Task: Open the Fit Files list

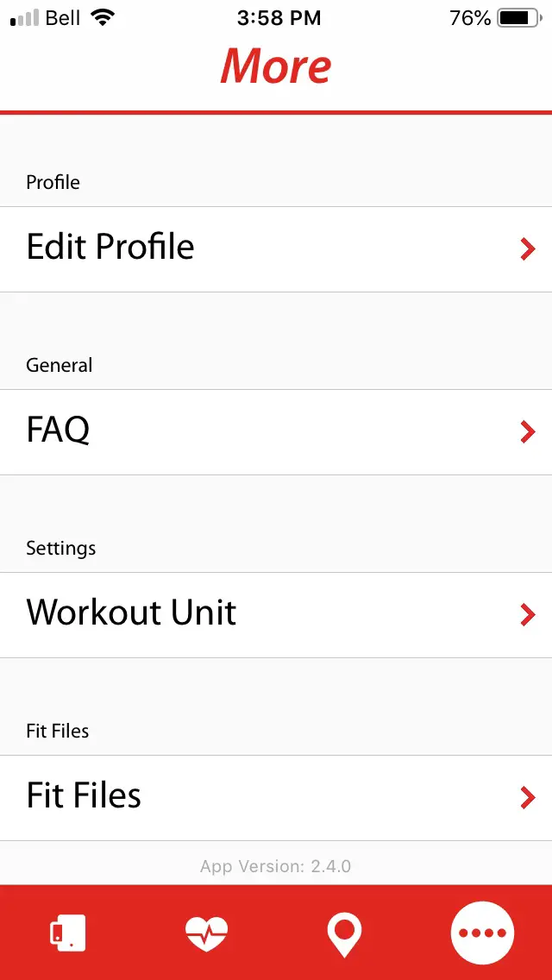Action: point(84,797)
